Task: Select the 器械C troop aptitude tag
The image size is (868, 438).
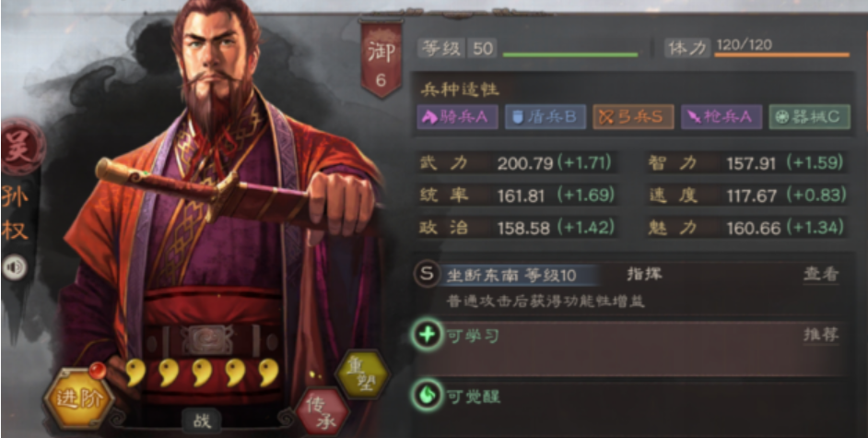Action: (x=809, y=117)
